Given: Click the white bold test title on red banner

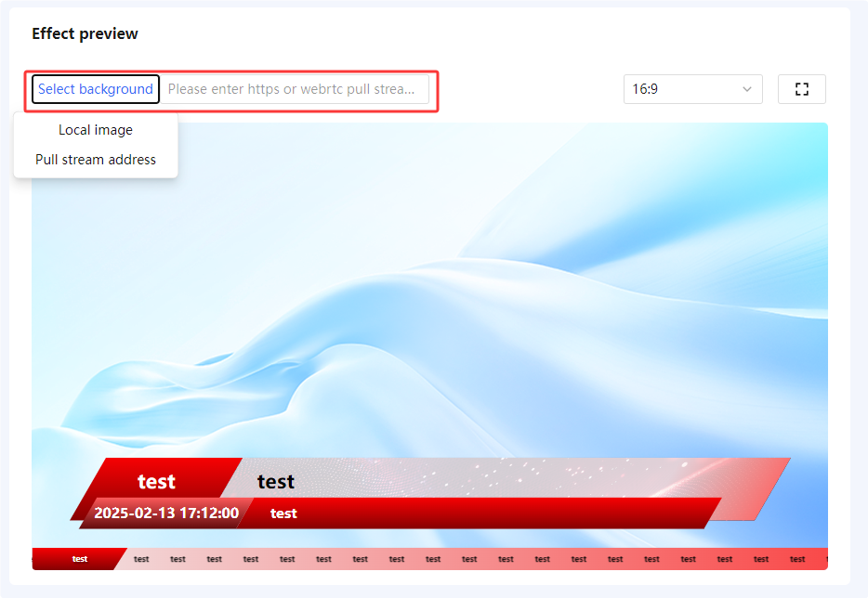Looking at the screenshot, I should (156, 481).
